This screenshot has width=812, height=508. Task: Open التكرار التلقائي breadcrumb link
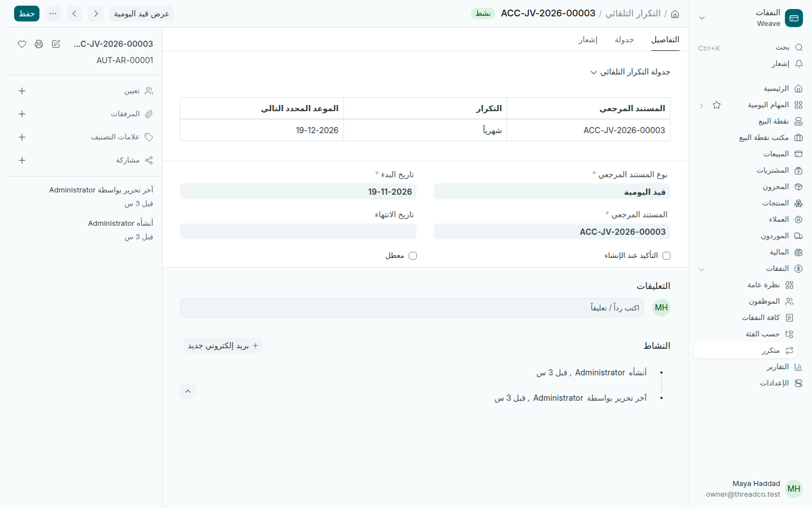pyautogui.click(x=633, y=13)
